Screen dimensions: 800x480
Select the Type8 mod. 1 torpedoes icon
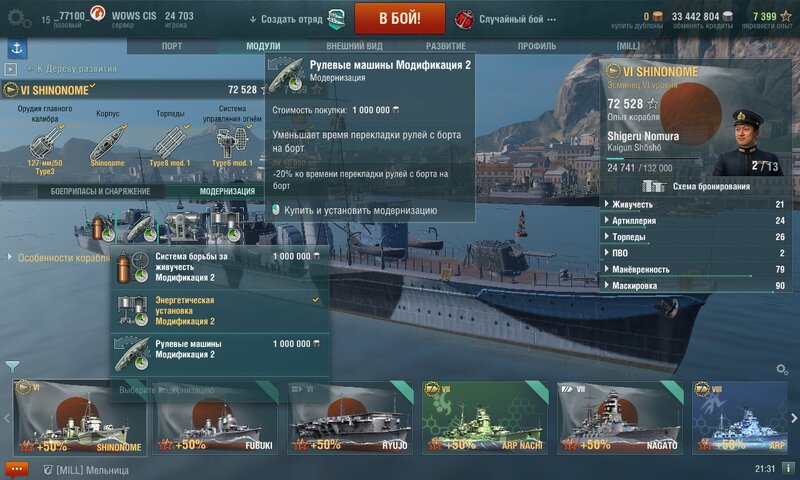170,141
